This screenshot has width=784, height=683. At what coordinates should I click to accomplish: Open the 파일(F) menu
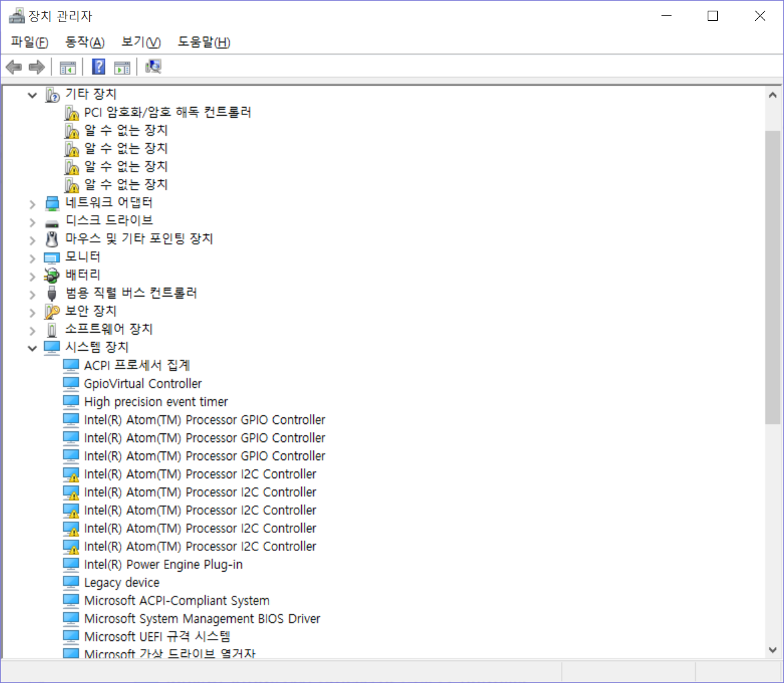pyautogui.click(x=29, y=42)
